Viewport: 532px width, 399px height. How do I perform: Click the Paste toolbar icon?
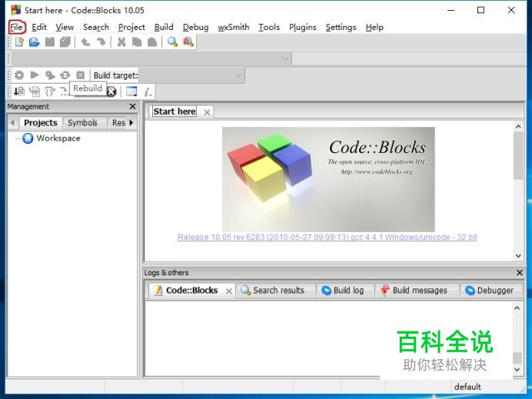pos(152,42)
